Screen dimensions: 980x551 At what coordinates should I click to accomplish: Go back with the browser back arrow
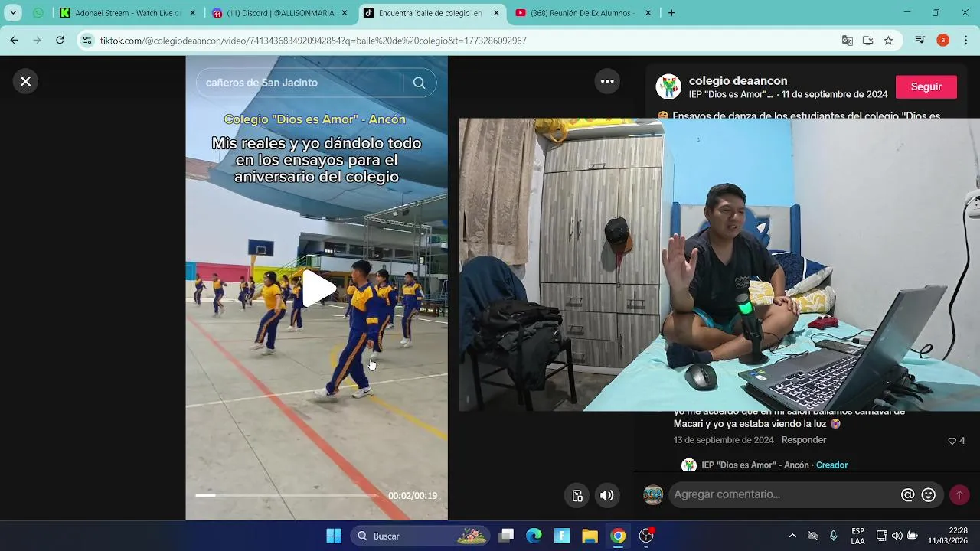[14, 40]
